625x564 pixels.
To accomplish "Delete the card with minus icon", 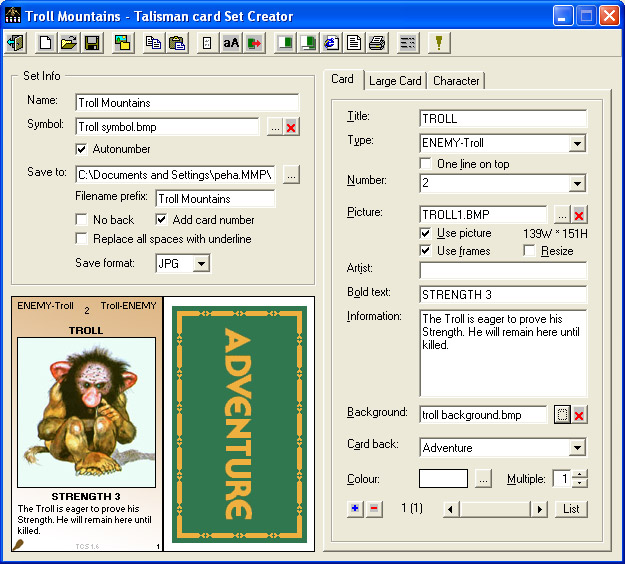I will pos(374,509).
